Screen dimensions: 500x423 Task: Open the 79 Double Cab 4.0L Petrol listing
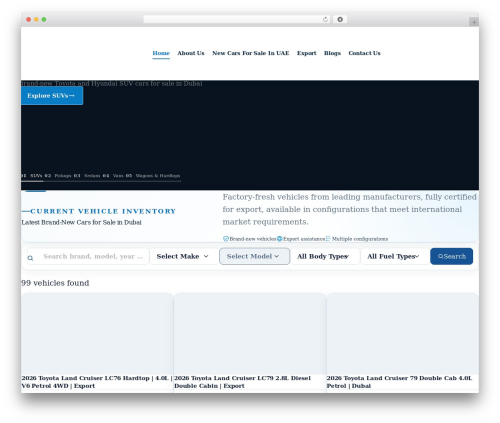point(399,382)
